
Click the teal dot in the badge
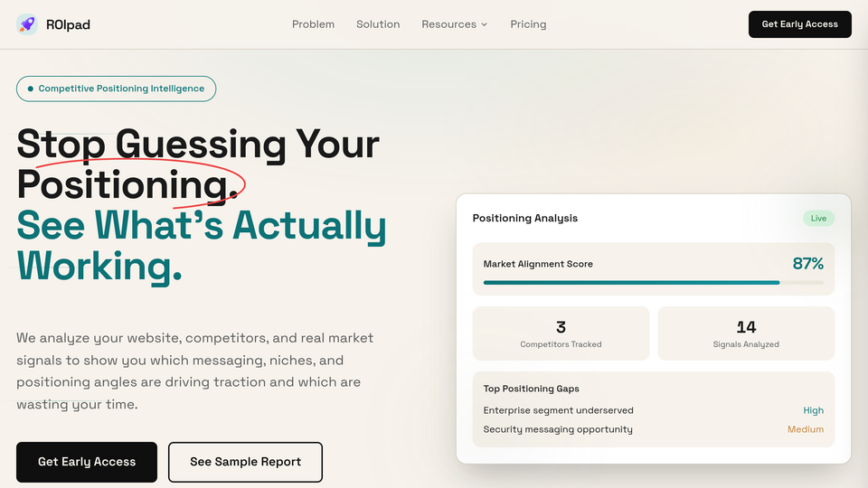coord(31,89)
